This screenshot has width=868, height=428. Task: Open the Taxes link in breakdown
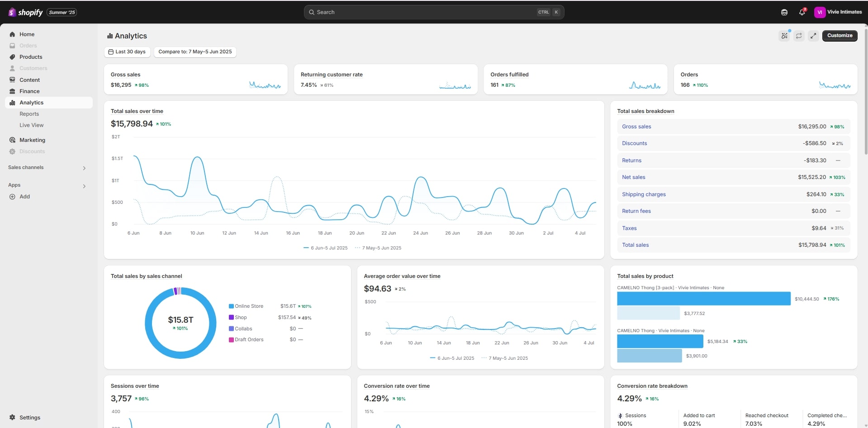[629, 228]
